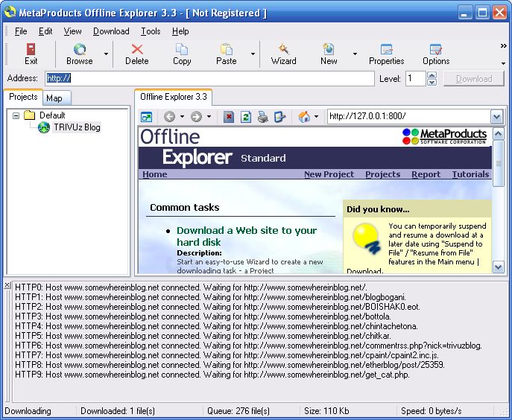This screenshot has width=512, height=420.
Task: Follow the Report link
Action: pyautogui.click(x=426, y=174)
